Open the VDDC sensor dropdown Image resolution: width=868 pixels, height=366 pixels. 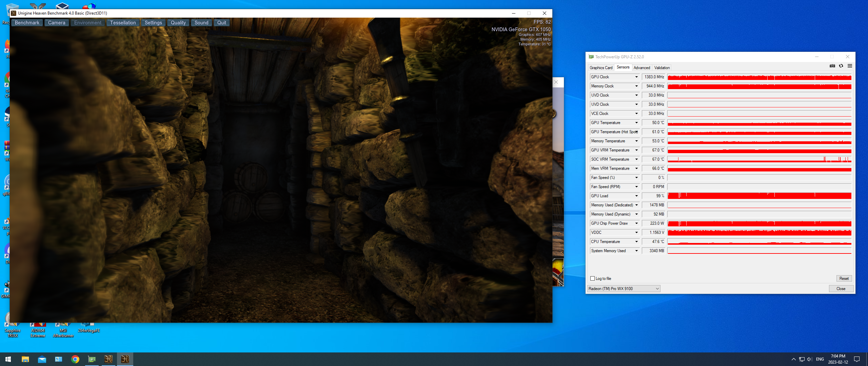(636, 232)
